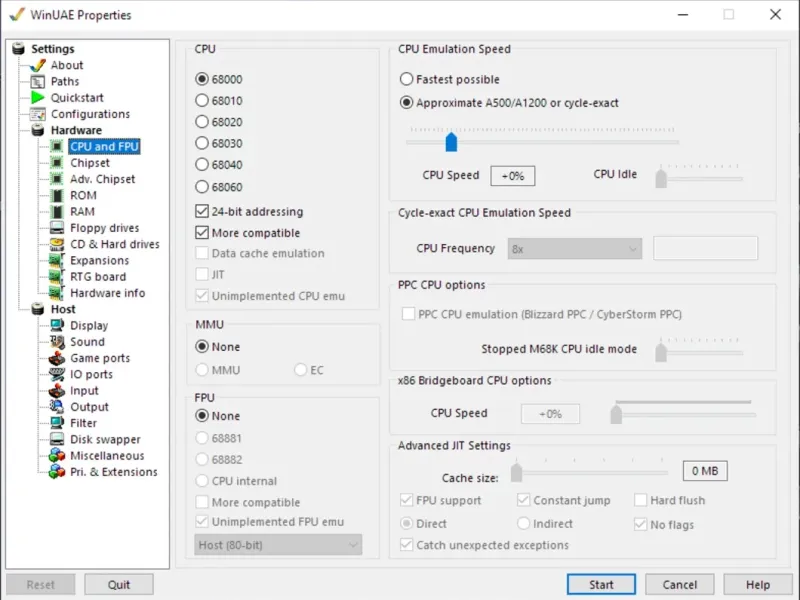Uncheck 24-bit addressing

(202, 211)
